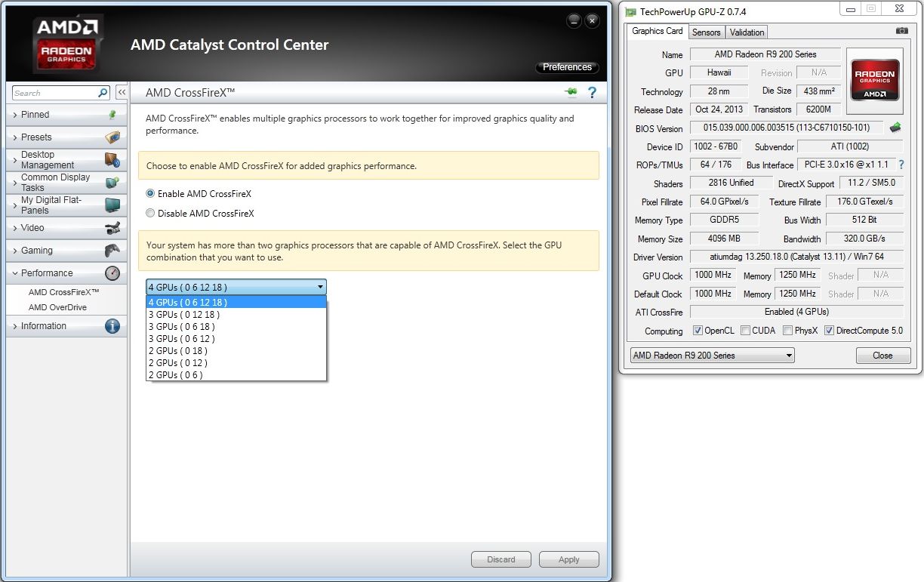Choose 4 GPUs ( 0 6 12 18 ) option
The width and height of the screenshot is (924, 582).
[x=236, y=302]
